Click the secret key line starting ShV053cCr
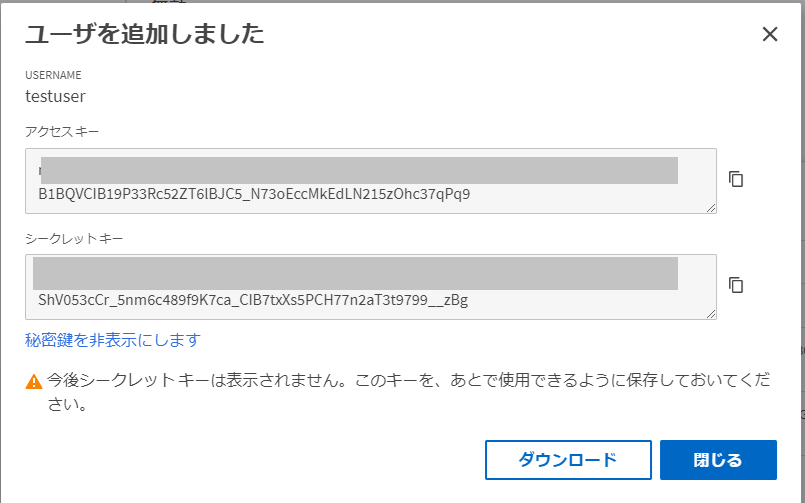805x503 pixels. (x=253, y=300)
